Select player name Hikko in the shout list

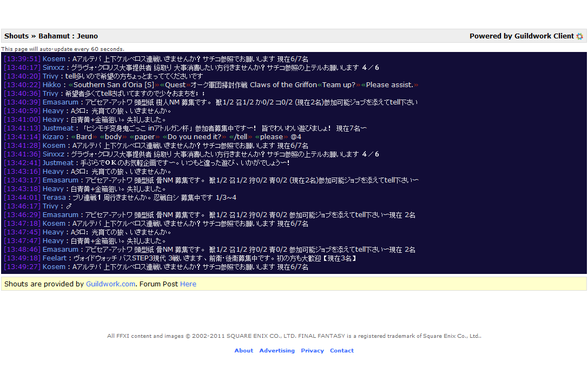(52, 85)
